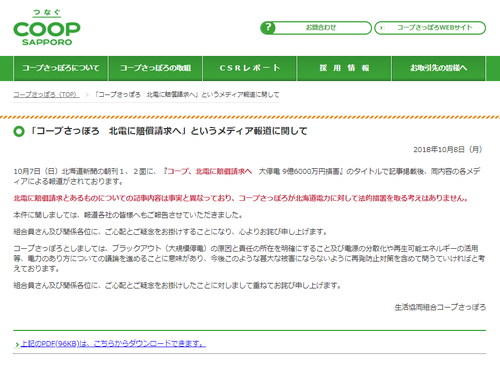Click small green arrow beside PDF link
The width and height of the screenshot is (500, 369).
click(17, 344)
